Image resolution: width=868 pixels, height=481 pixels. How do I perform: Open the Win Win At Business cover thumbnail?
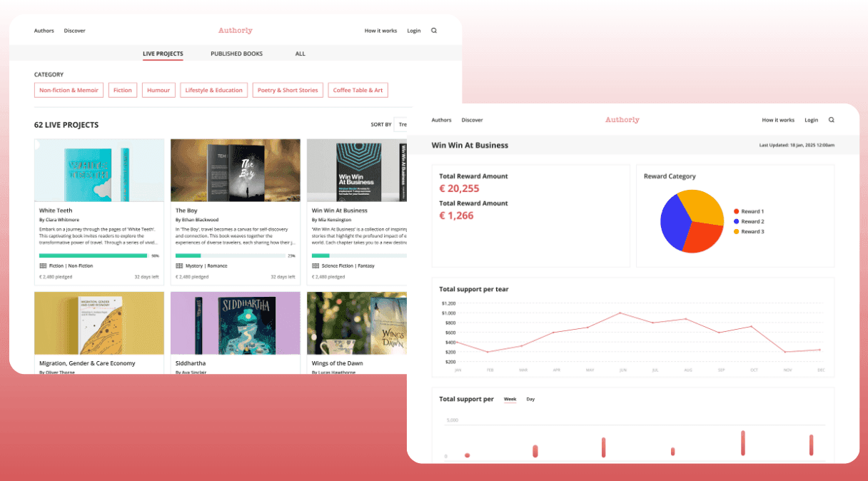(x=357, y=171)
